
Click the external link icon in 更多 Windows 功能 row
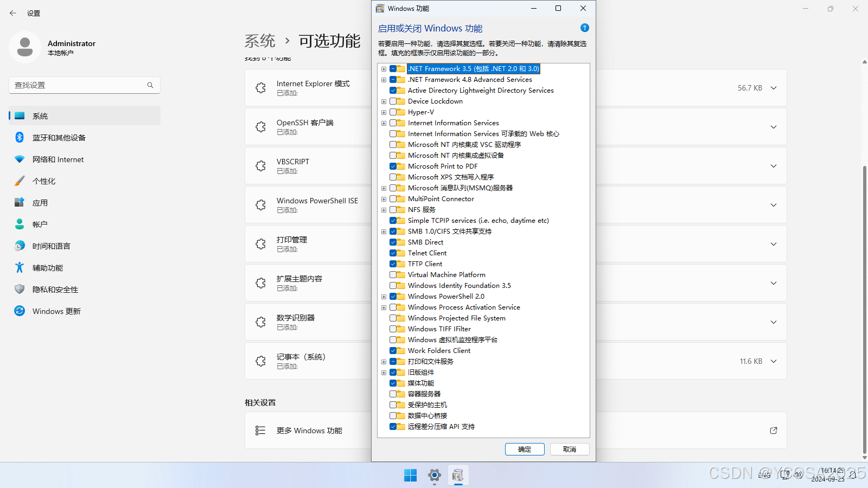pos(774,431)
